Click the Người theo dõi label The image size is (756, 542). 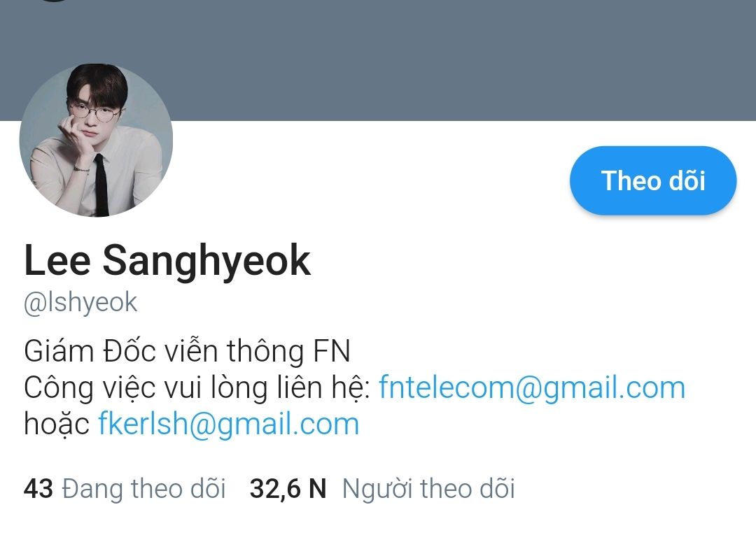coord(428,489)
